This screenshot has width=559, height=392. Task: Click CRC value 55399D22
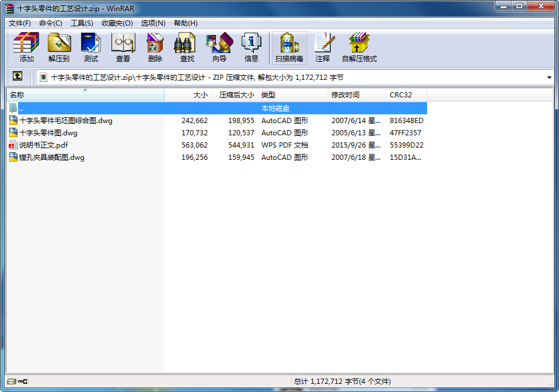407,145
